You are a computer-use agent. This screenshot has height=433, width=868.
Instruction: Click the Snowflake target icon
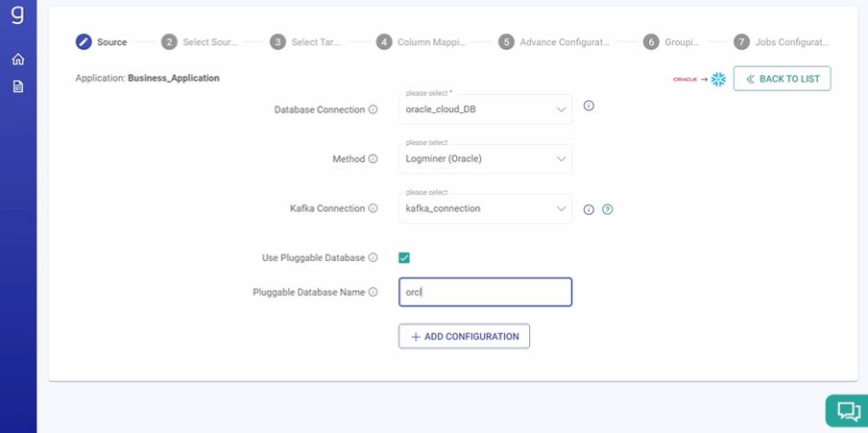718,80
